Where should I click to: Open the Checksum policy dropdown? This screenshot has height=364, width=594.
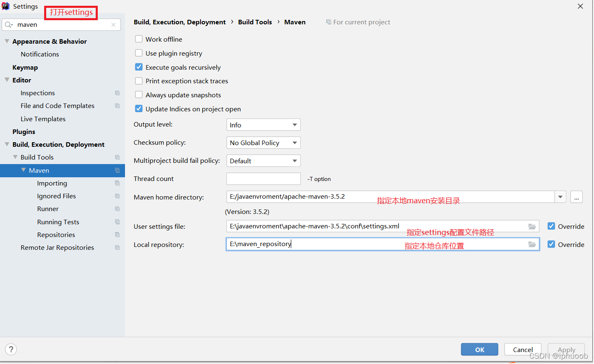coord(264,143)
